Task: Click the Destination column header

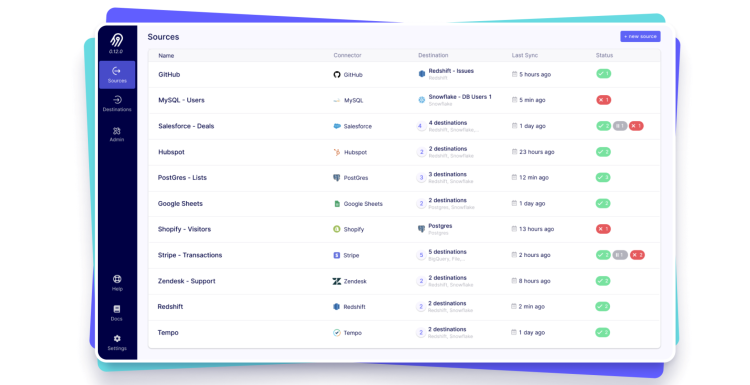Action: [x=433, y=55]
